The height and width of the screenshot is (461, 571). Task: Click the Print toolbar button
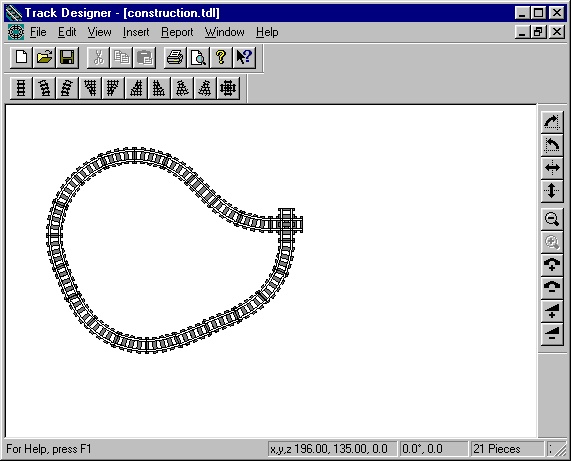(x=175, y=58)
